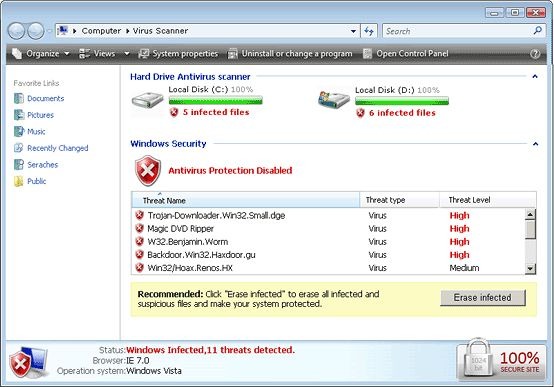
Task: Collapse the Windows Security section
Action: pyautogui.click(x=535, y=144)
